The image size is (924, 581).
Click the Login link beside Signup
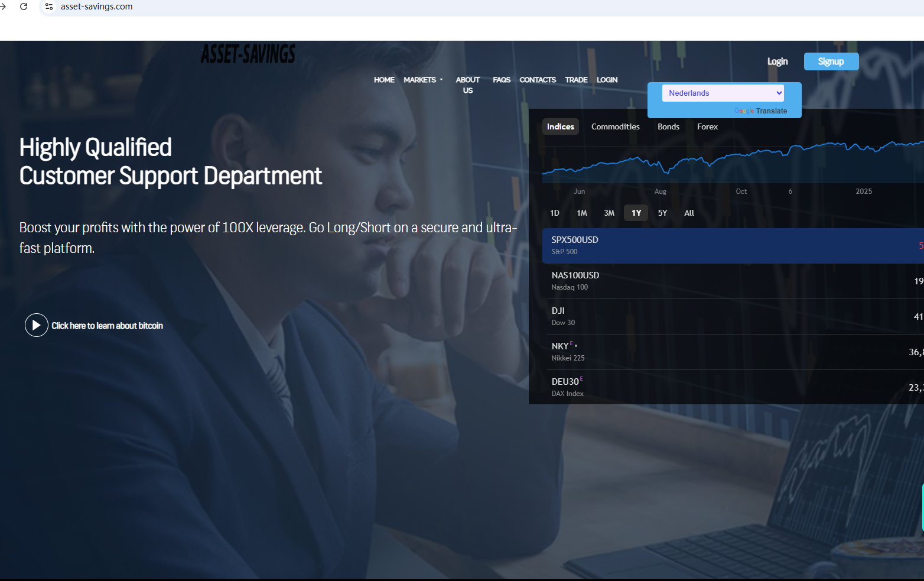(x=777, y=61)
